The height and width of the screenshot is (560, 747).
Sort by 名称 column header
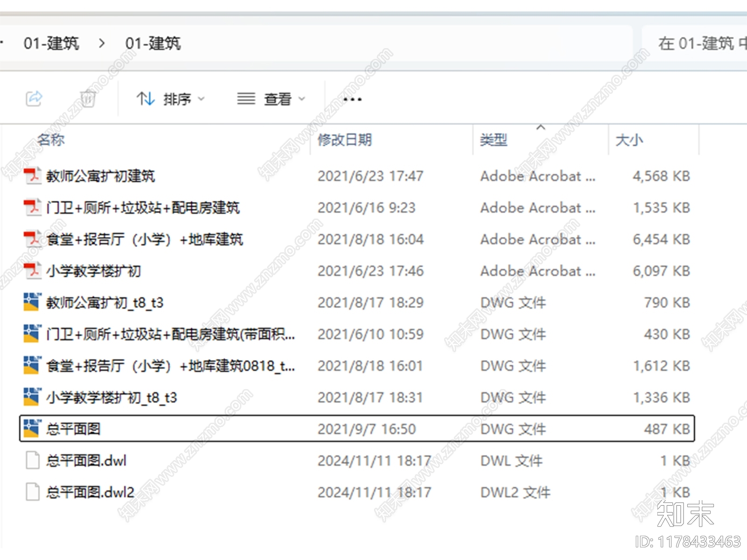51,140
